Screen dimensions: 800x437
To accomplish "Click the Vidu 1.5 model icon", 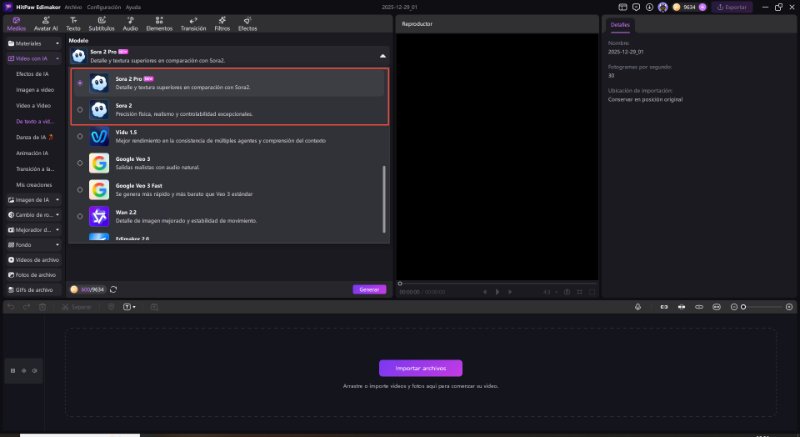I will coord(99,136).
